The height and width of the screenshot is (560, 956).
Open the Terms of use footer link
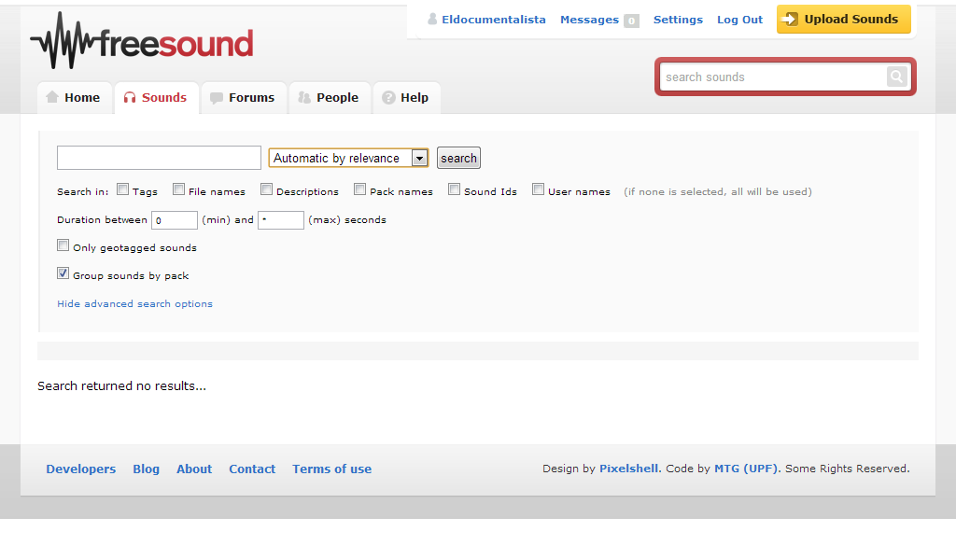click(331, 469)
